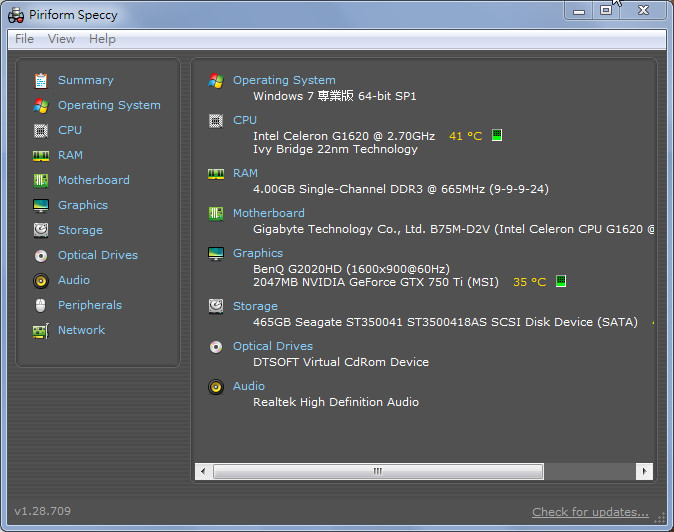Select Optical Drives in the sidebar
Image resolution: width=674 pixels, height=532 pixels.
coord(98,255)
